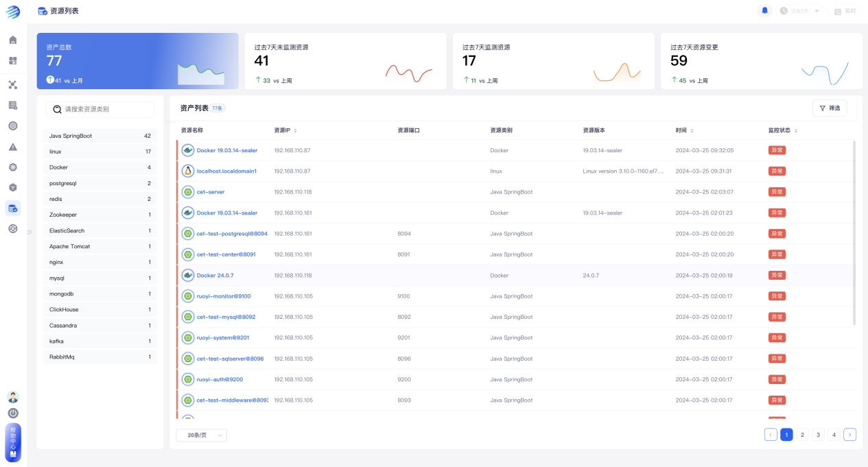
Task: Click the 筛选 filter button
Action: click(x=830, y=108)
